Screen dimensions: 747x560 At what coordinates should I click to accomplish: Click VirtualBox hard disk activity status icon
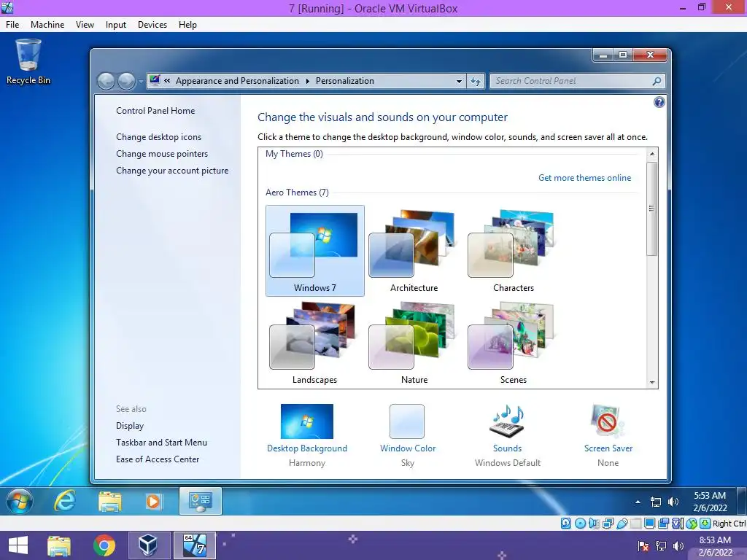(565, 524)
